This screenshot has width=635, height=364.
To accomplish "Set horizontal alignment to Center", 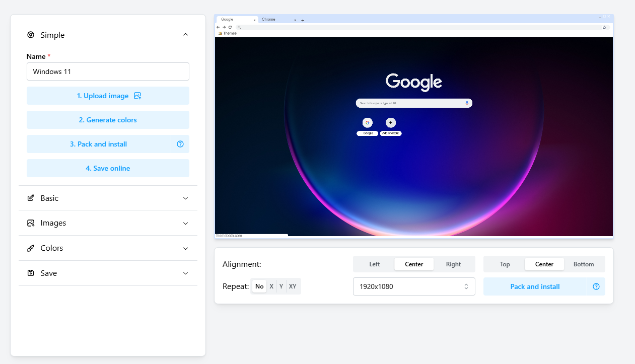I will point(414,264).
